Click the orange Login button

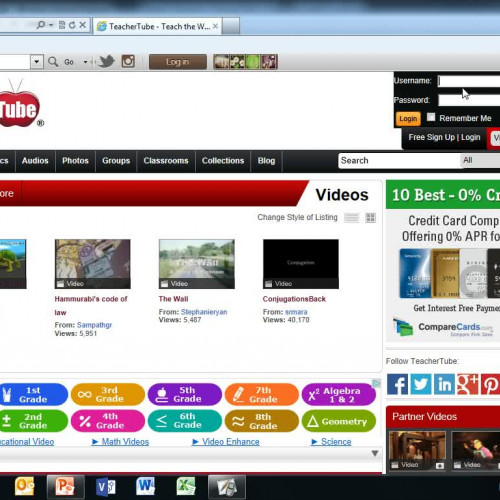coord(408,119)
